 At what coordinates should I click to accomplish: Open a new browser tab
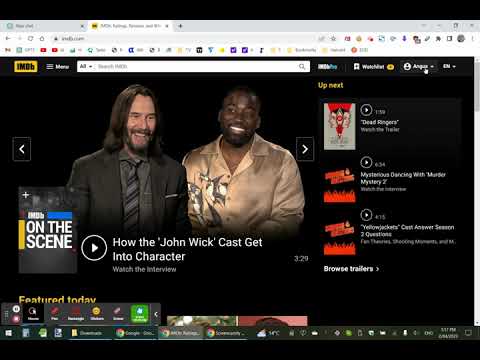click(180, 26)
